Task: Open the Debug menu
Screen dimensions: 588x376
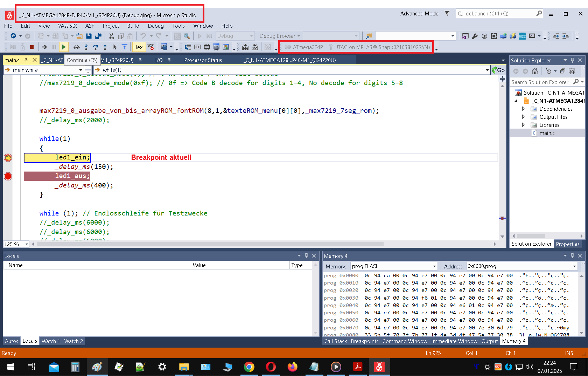Action: [x=156, y=26]
